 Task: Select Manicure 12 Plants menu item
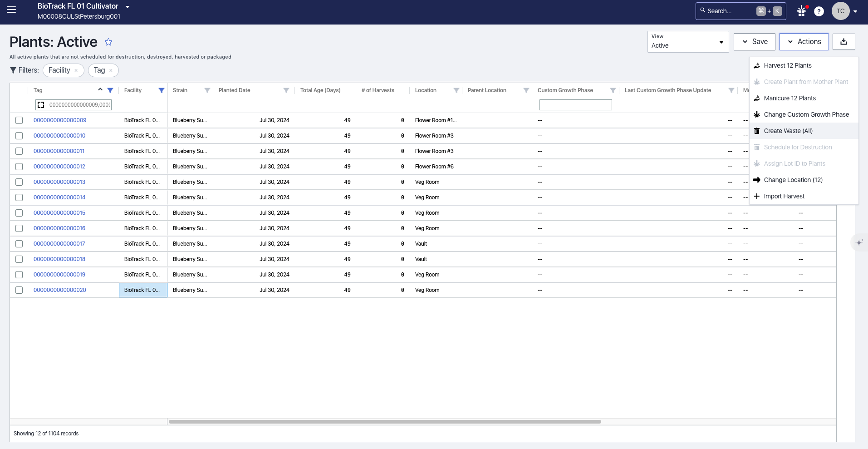[804, 98]
